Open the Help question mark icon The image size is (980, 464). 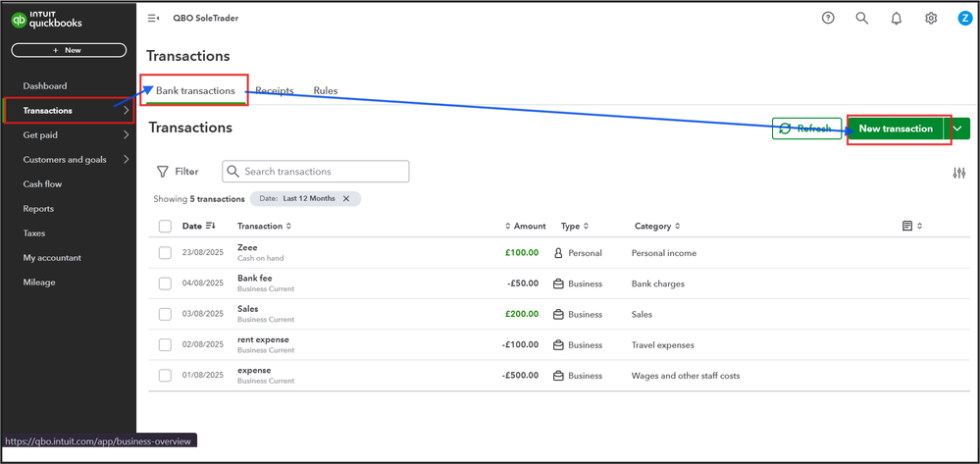(828, 18)
